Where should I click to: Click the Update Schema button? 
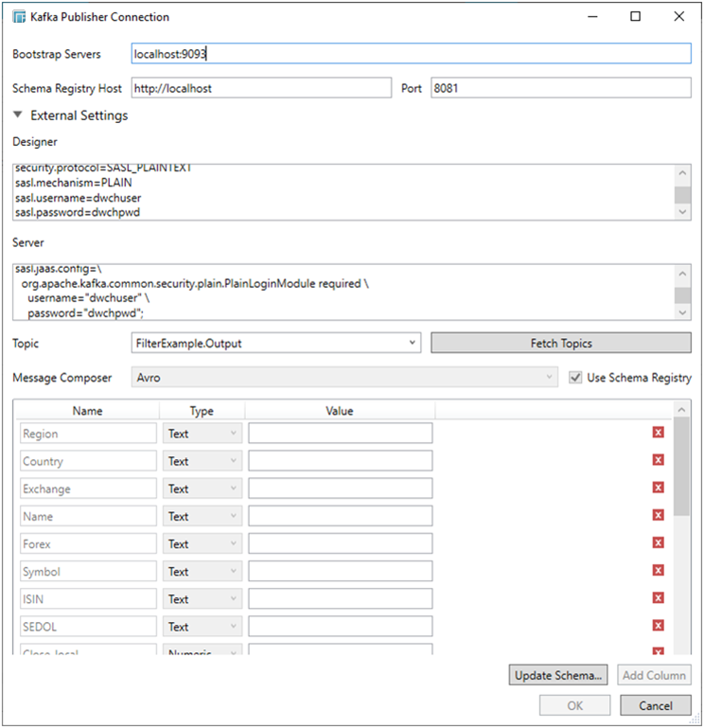coord(559,675)
